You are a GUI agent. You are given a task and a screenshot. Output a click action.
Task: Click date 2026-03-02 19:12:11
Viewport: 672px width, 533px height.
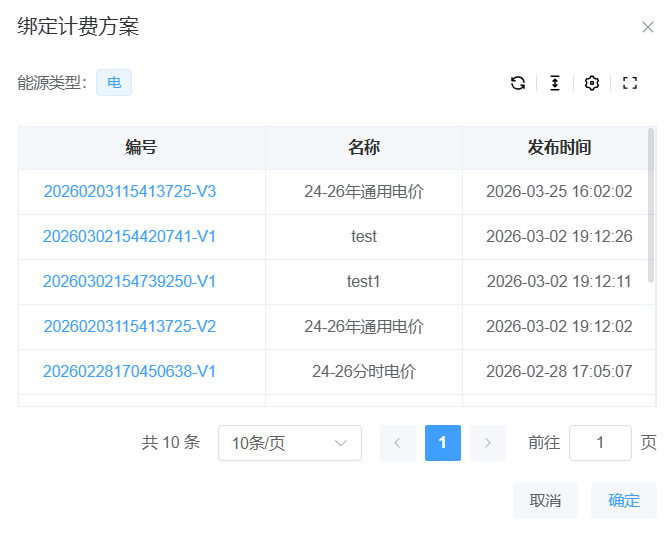[x=559, y=281]
